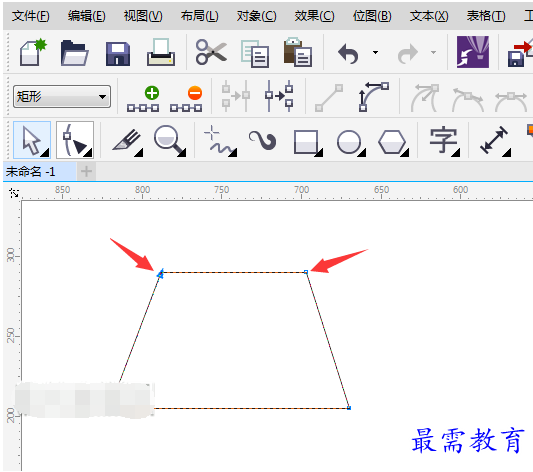Expand the redo history dropdown arrow
The width and height of the screenshot is (533, 472).
tap(433, 52)
